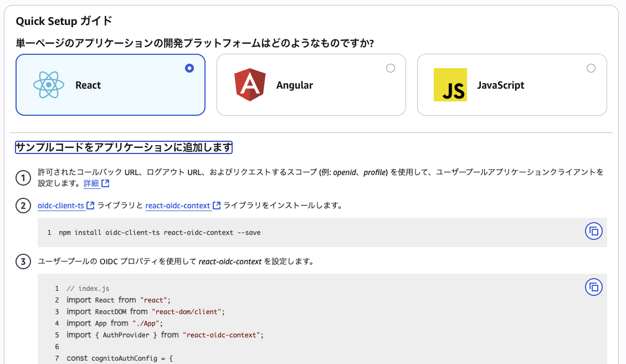The image size is (626, 364).
Task: Click the heading サンプルコードをアプリケーションに追加します
Action: (x=124, y=147)
